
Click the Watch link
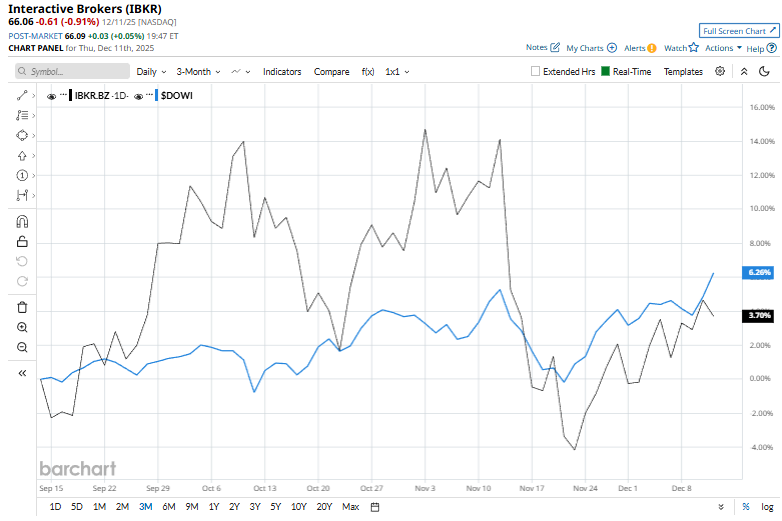(676, 48)
